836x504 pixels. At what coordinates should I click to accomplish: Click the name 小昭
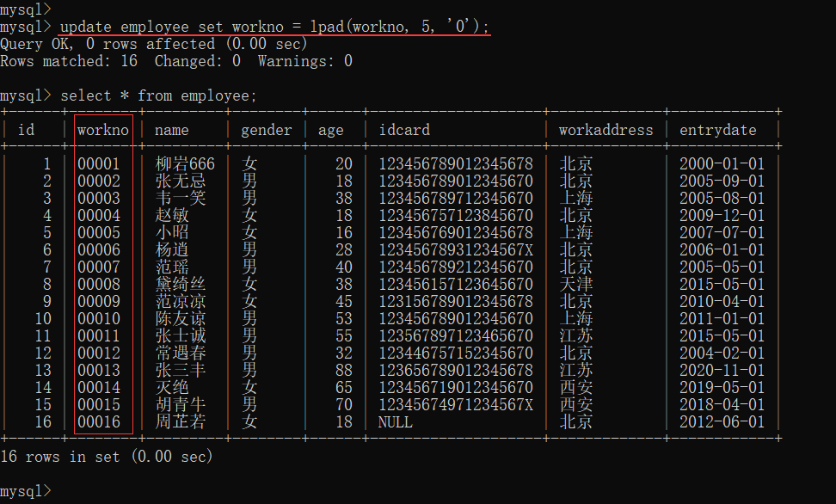172,232
